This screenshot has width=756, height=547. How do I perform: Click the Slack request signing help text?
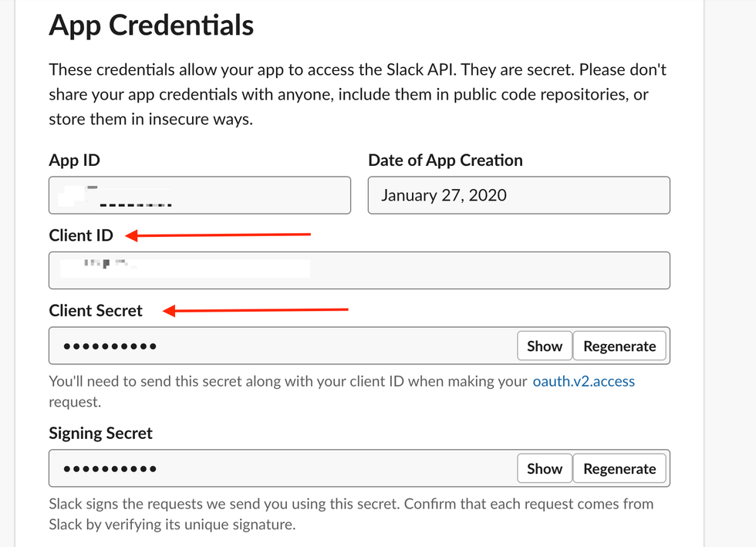click(x=351, y=514)
